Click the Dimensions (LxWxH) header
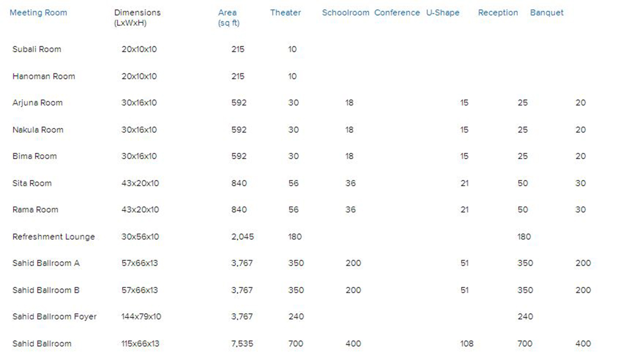This screenshot has height=364, width=624. click(x=137, y=18)
